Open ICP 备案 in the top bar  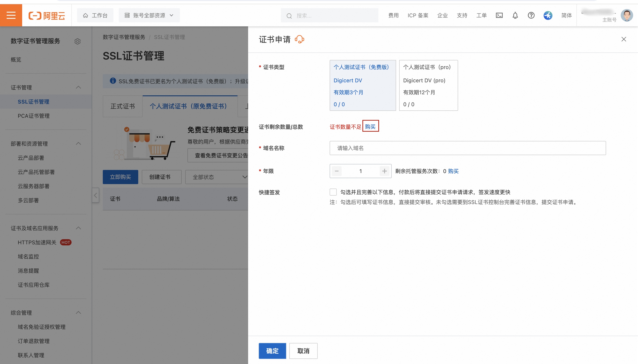click(x=418, y=15)
